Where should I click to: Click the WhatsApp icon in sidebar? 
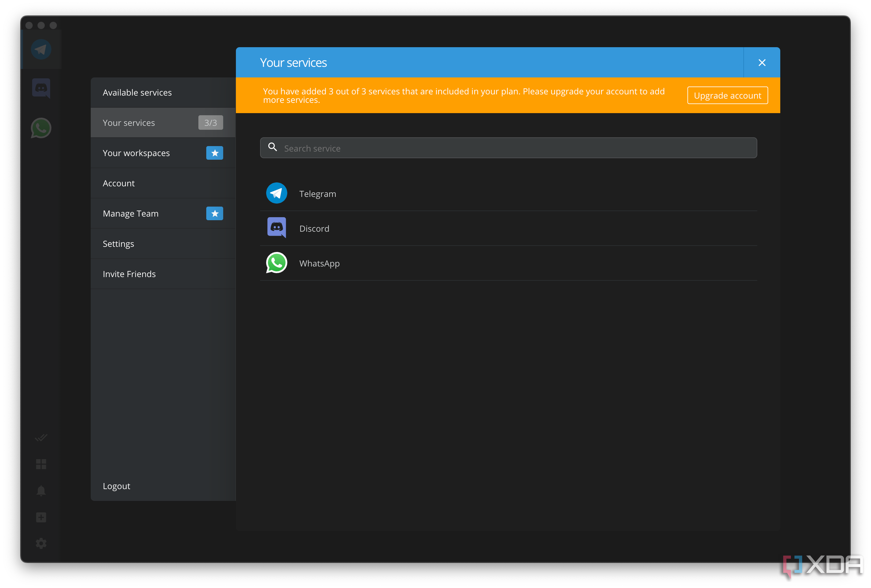tap(41, 128)
